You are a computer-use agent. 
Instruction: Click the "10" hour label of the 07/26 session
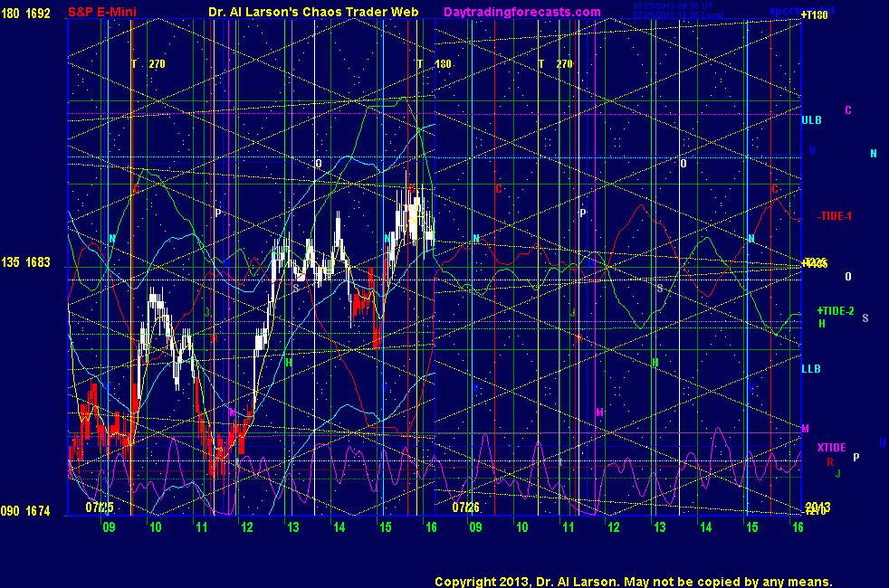pos(522,527)
